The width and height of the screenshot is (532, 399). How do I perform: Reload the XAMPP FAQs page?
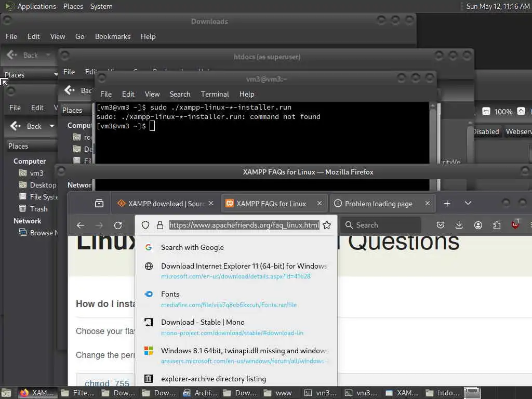pos(118,225)
